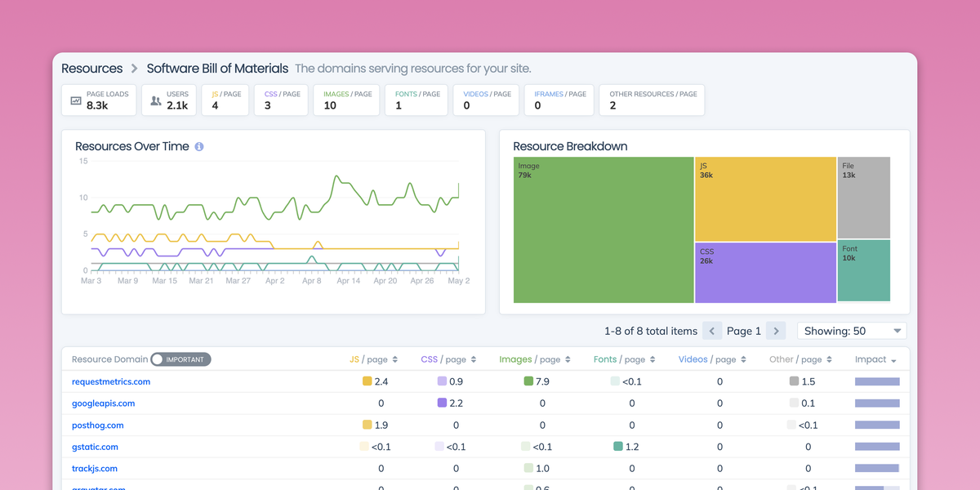980x490 pixels.
Task: Click the Apr 8 axis label
Action: coord(312,281)
